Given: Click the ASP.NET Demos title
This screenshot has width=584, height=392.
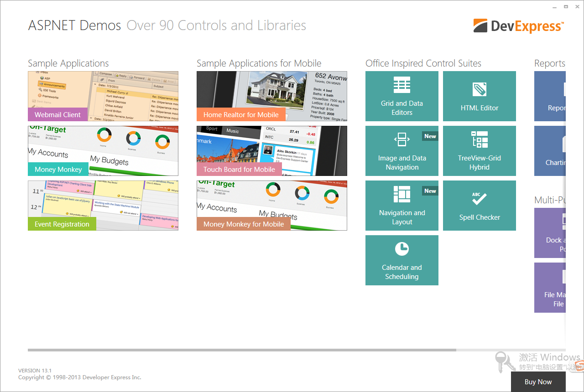Looking at the screenshot, I should pyautogui.click(x=75, y=25).
